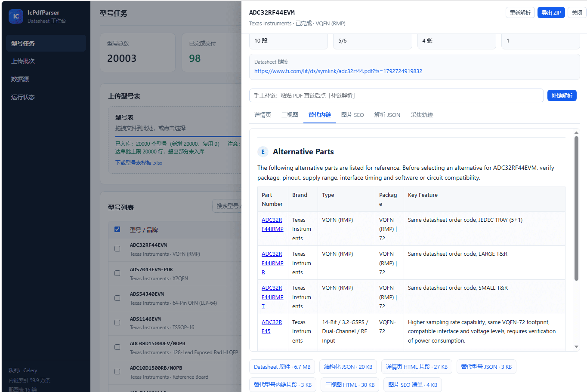Download the 图片 SEO 清单 4 KB file
This screenshot has height=392, width=587.
click(x=413, y=385)
